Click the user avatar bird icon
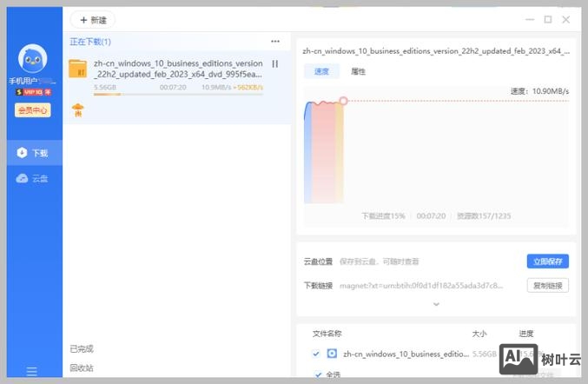Screen dimensions: 588x384 pyautogui.click(x=31, y=58)
